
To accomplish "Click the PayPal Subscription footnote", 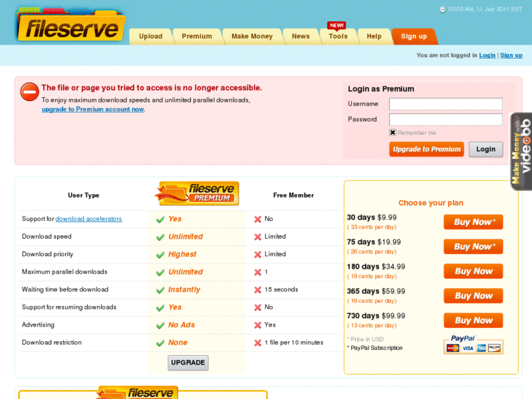I will point(375,348).
